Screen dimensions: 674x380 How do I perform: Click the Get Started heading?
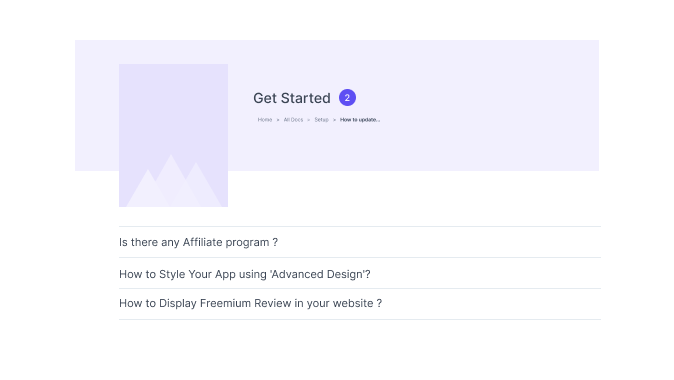pos(292,98)
